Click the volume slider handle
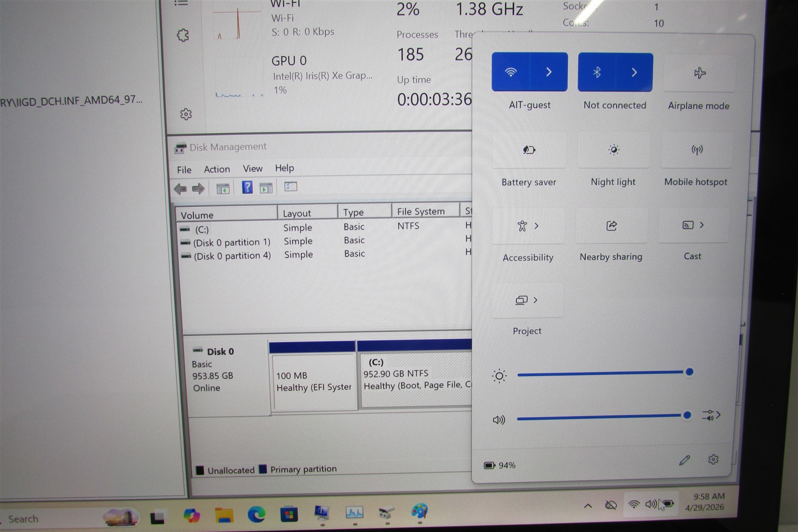The image size is (798, 532). point(687,415)
